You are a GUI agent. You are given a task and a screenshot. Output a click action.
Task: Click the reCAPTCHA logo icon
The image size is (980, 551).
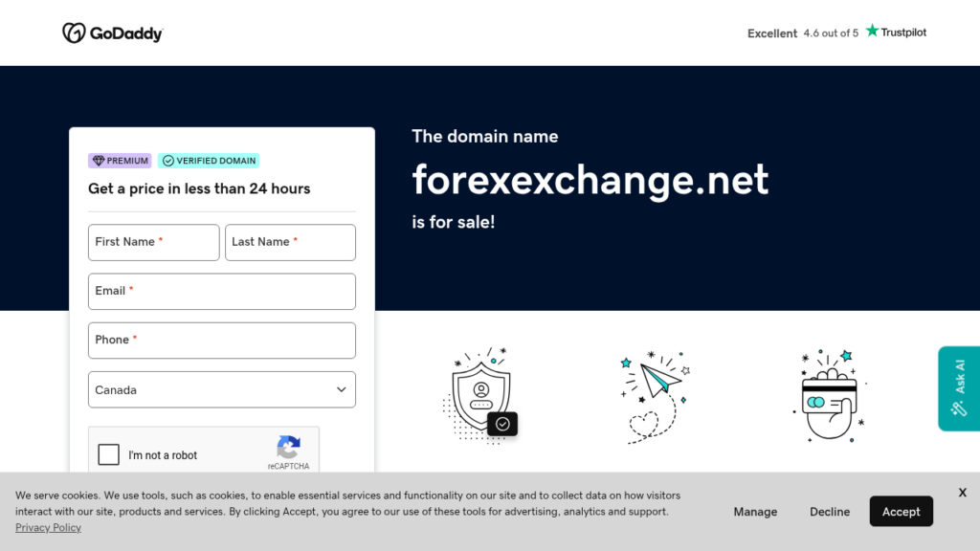[289, 447]
